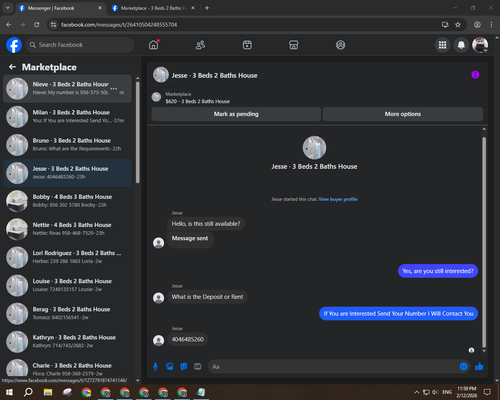Open options dots on Nieve conversation
Screen dimensions: 500x400
tap(114, 89)
